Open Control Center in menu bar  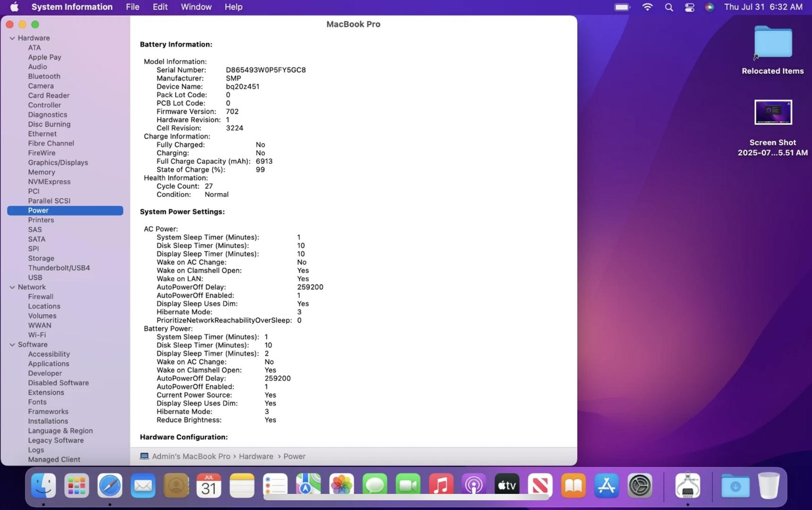[689, 7]
